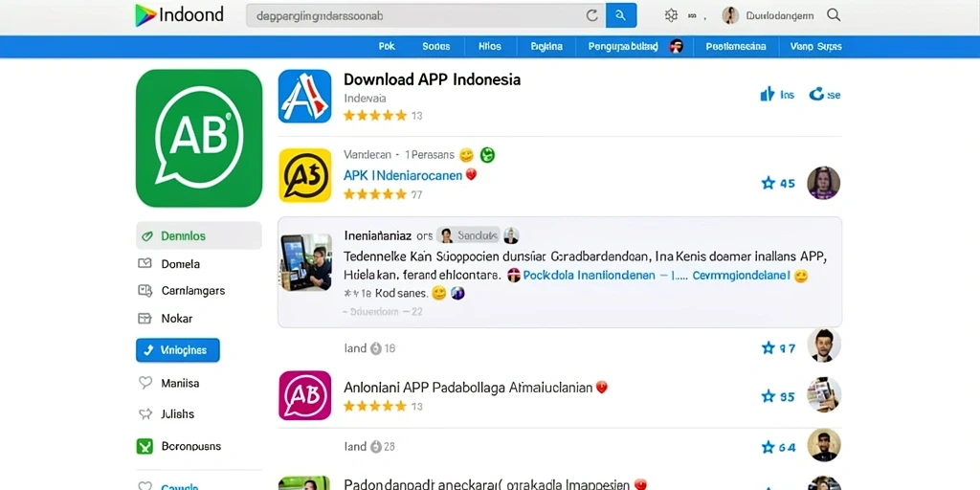Click the Sandute user tag
Screen dimensions: 980x490
point(468,235)
